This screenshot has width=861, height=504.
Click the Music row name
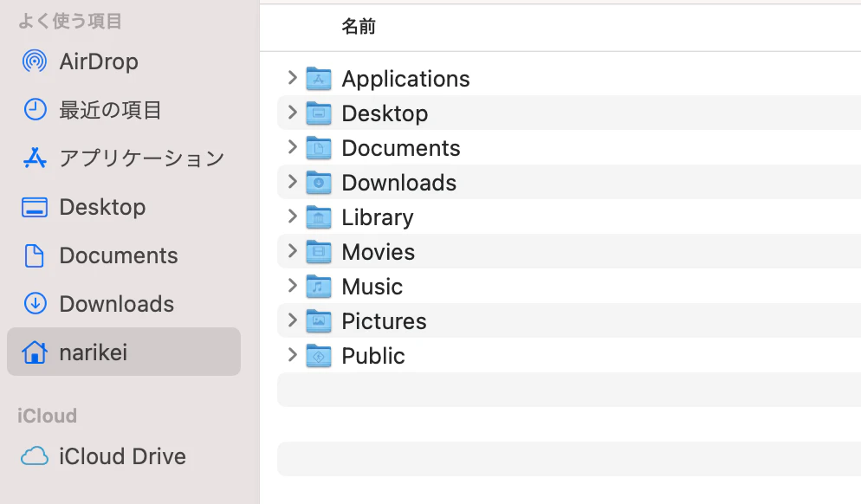372,287
